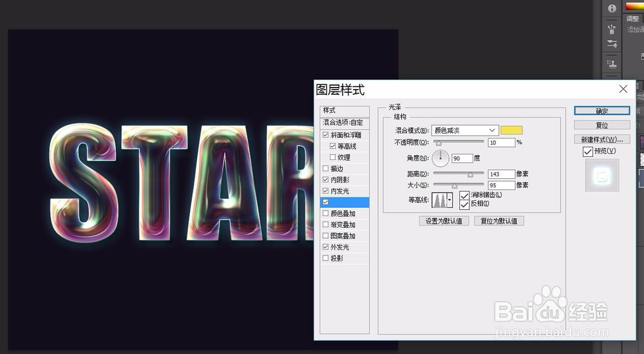Screen dimensions: 644x354
Task: Open the yellow satin color swatch
Action: (511, 130)
